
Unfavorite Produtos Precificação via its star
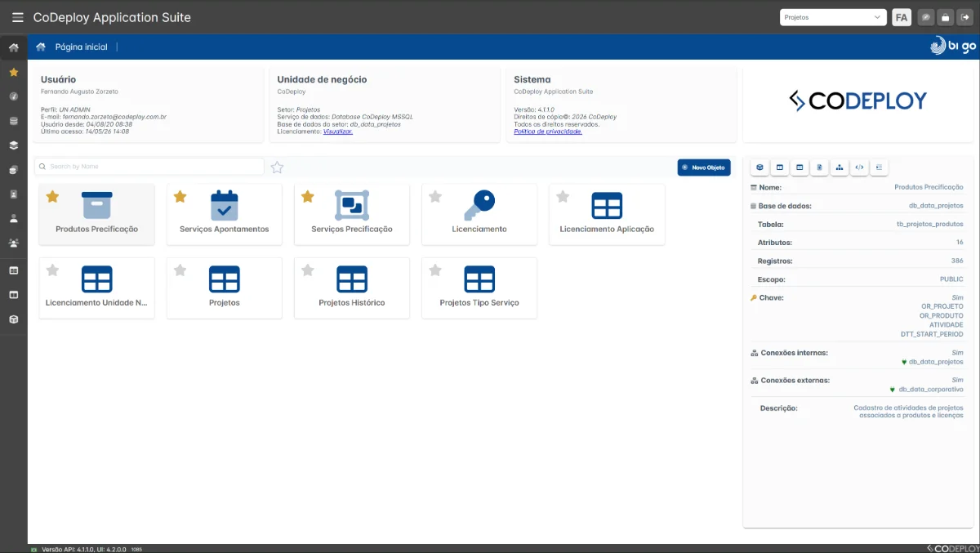coord(52,196)
